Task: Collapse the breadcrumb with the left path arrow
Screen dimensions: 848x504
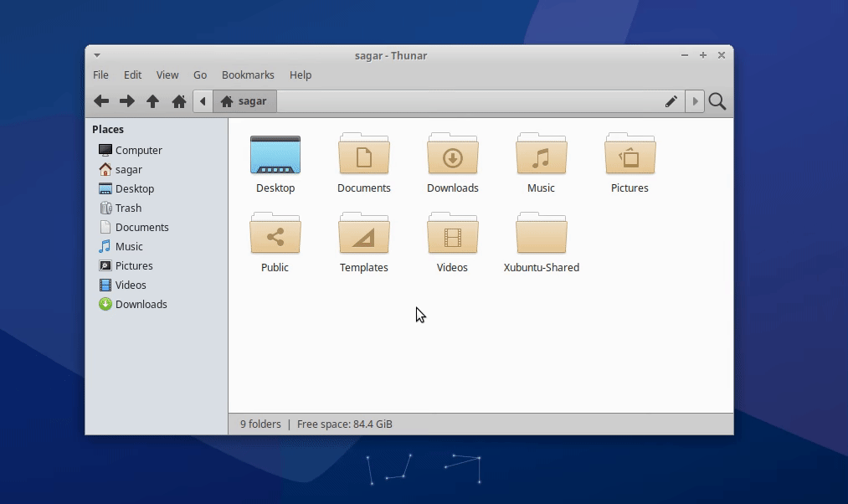Action: (203, 100)
